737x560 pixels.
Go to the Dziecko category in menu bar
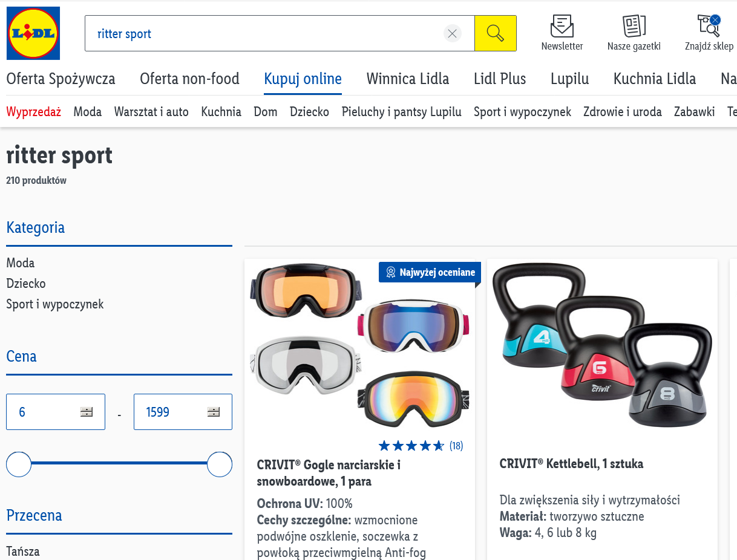click(309, 111)
